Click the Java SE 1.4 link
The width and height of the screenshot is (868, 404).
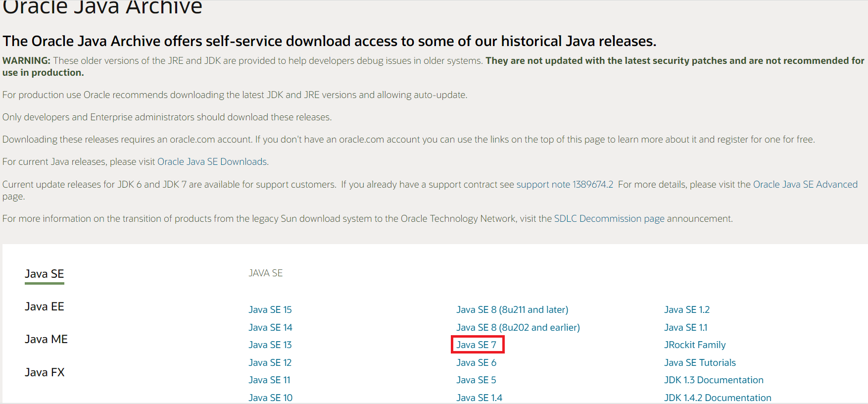pyautogui.click(x=480, y=398)
